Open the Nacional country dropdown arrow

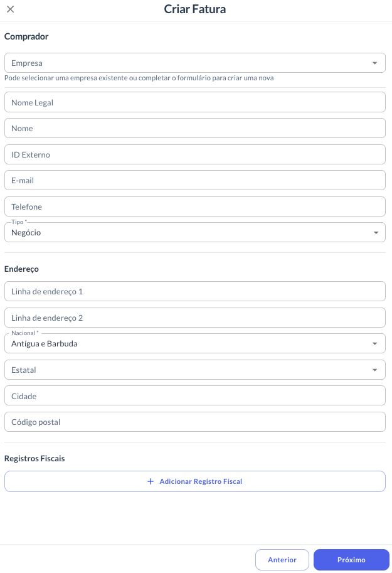[375, 344]
